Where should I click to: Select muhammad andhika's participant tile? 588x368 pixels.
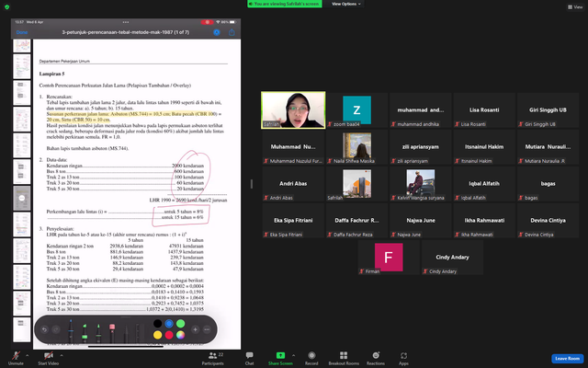coord(421,110)
